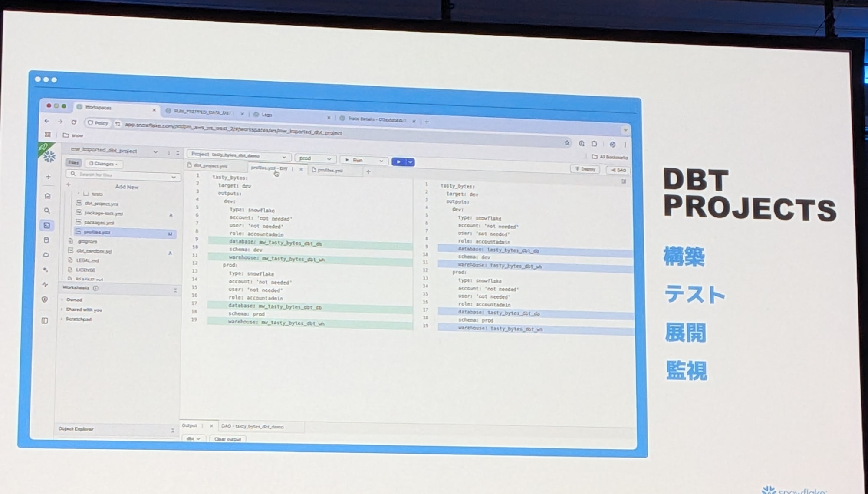Open the Home icon in sidebar
Viewport: 868px width, 494px height.
tap(48, 196)
